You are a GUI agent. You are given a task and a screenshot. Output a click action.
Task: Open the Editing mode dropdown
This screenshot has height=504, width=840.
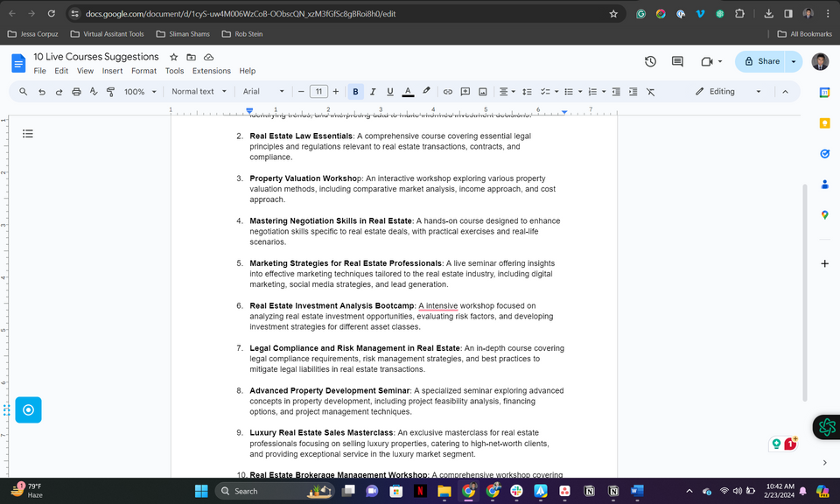coord(728,92)
